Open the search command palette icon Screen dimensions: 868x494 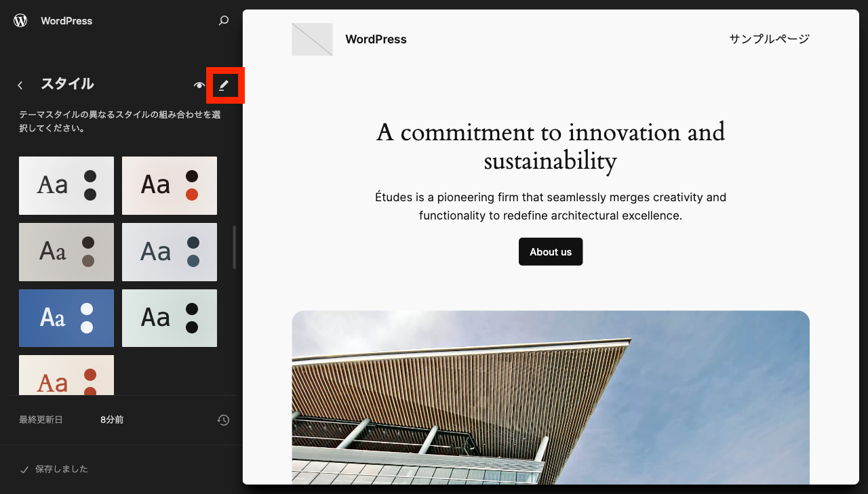click(224, 21)
